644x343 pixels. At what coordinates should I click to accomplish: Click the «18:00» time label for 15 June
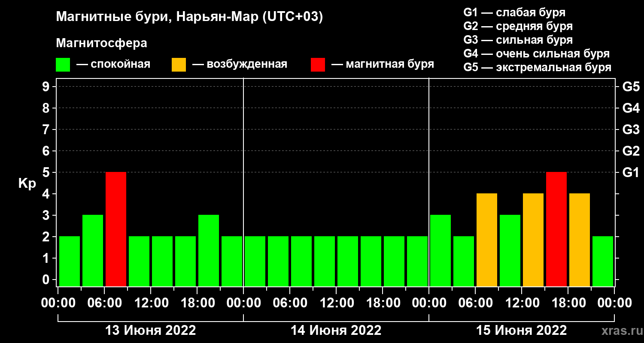coord(568,303)
